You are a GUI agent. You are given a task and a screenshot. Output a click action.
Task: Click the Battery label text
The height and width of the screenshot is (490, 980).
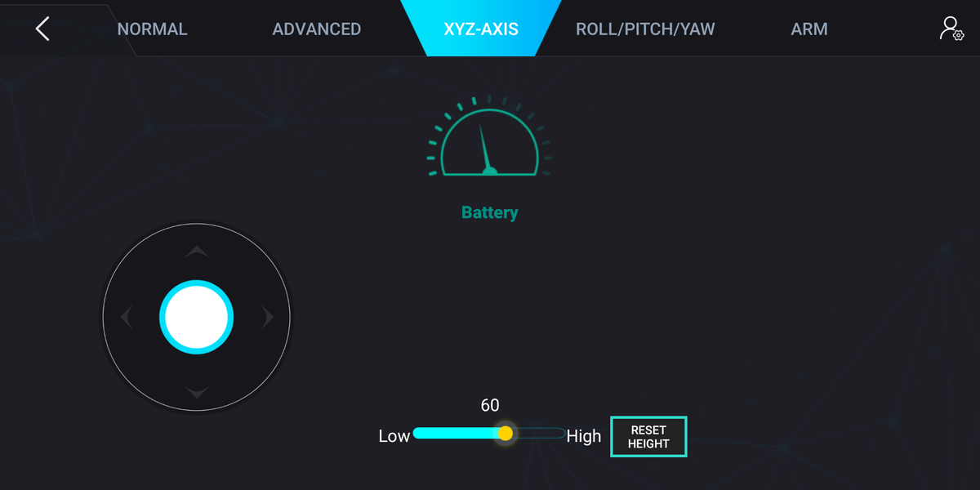pyautogui.click(x=489, y=212)
